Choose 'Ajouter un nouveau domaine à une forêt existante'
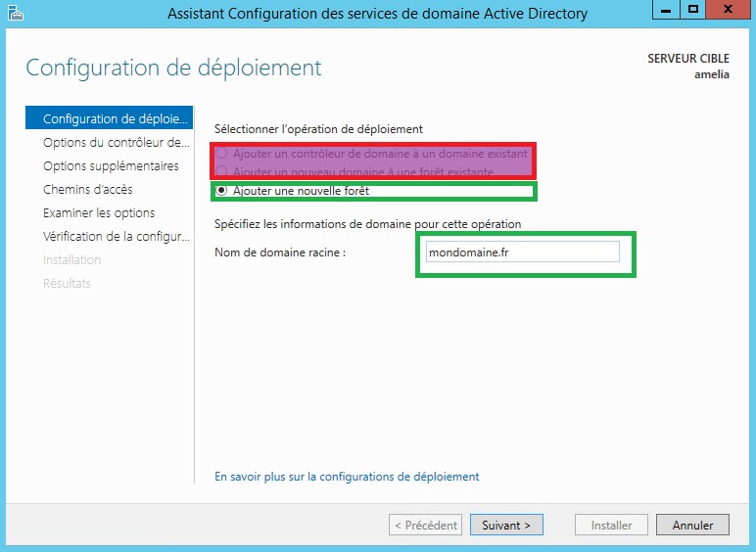756x552 pixels. tap(221, 171)
